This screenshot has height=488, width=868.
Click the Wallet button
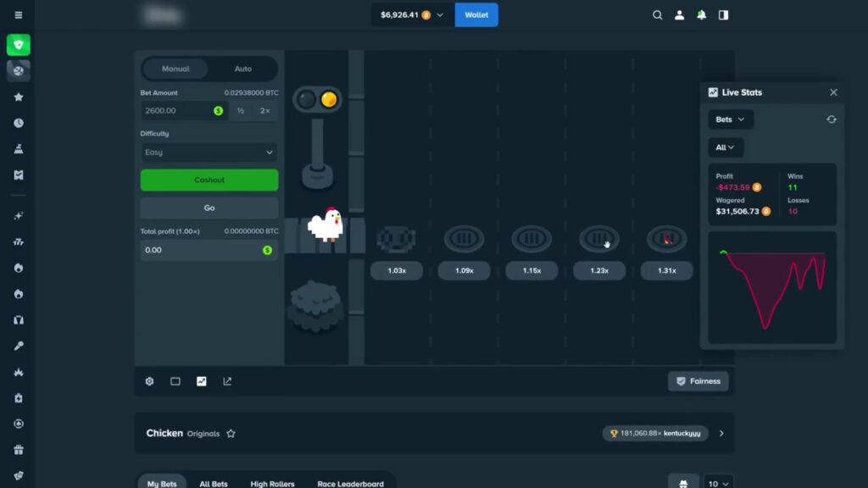[x=476, y=15]
